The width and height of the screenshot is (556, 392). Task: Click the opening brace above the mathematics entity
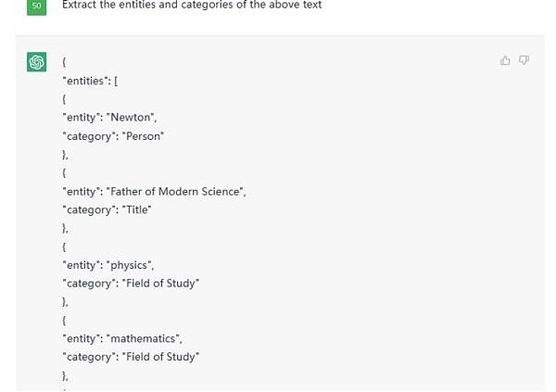pyautogui.click(x=64, y=320)
